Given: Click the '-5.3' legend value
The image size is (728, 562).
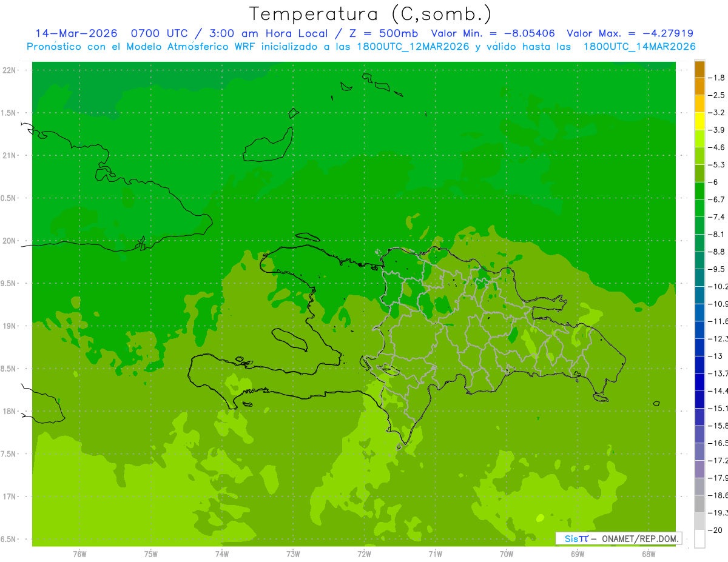Looking at the screenshot, I should click(x=716, y=165).
